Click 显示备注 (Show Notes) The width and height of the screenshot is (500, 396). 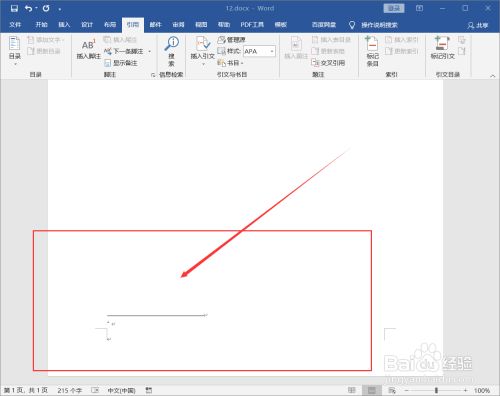click(121, 63)
